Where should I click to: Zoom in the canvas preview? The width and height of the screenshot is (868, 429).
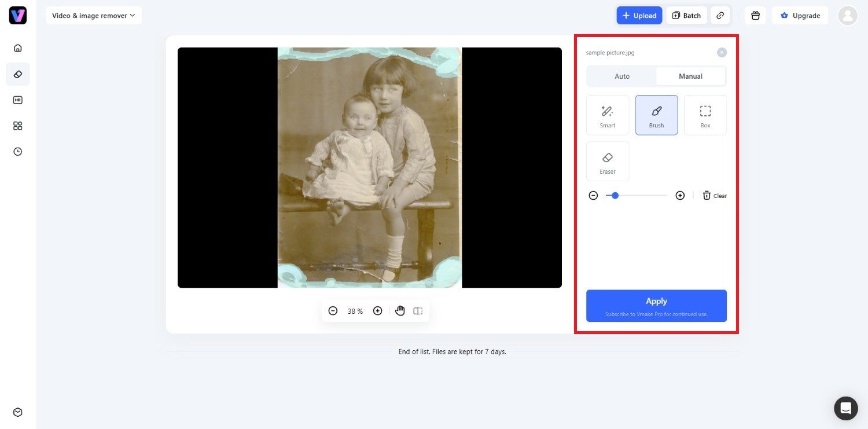377,311
